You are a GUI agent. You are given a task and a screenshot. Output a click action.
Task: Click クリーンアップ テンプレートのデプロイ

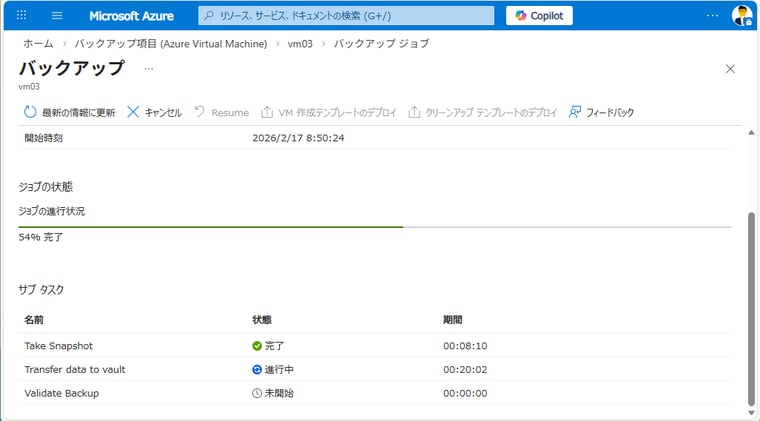pyautogui.click(x=491, y=112)
